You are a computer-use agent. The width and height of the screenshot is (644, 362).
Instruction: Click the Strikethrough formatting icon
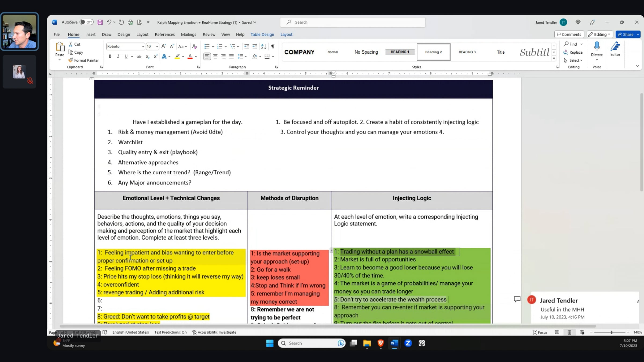click(139, 56)
